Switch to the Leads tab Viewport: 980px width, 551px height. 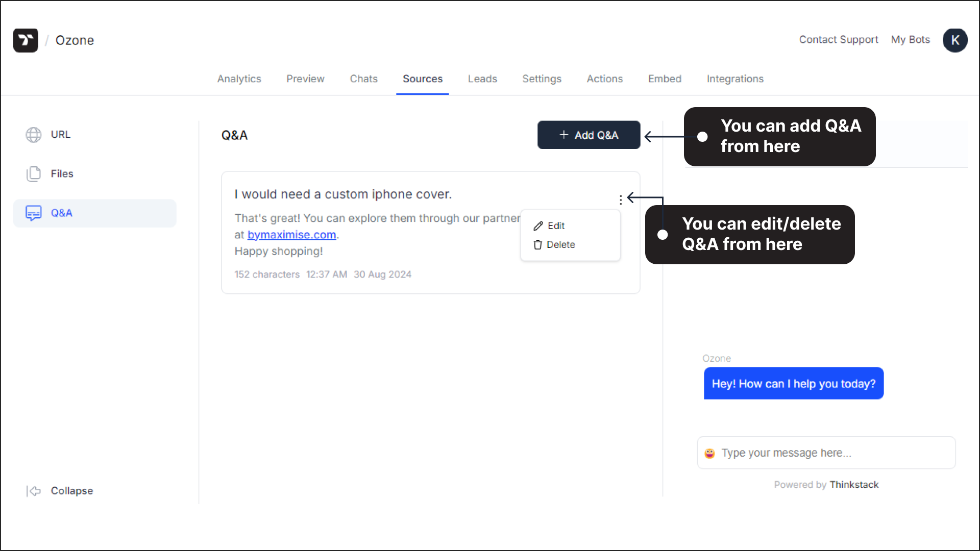(482, 79)
